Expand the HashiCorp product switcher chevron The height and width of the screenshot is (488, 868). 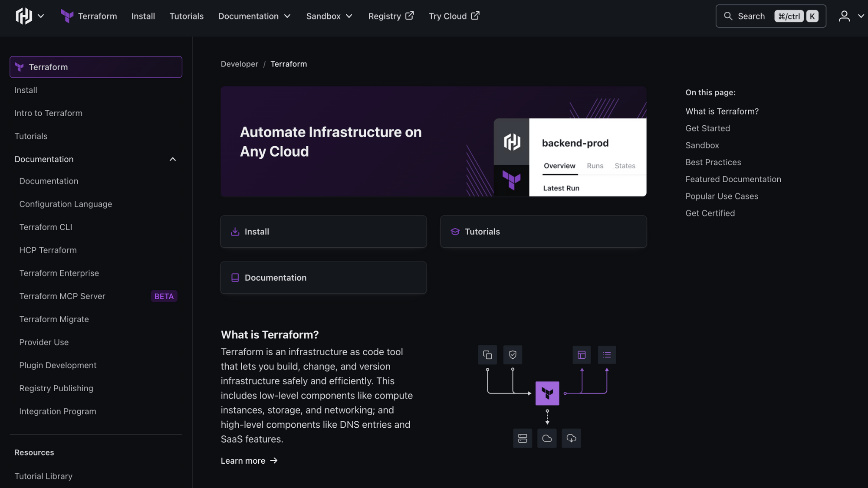pos(41,16)
